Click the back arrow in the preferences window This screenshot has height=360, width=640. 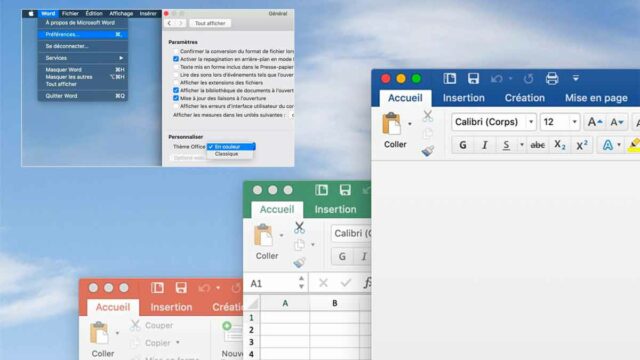click(x=169, y=23)
